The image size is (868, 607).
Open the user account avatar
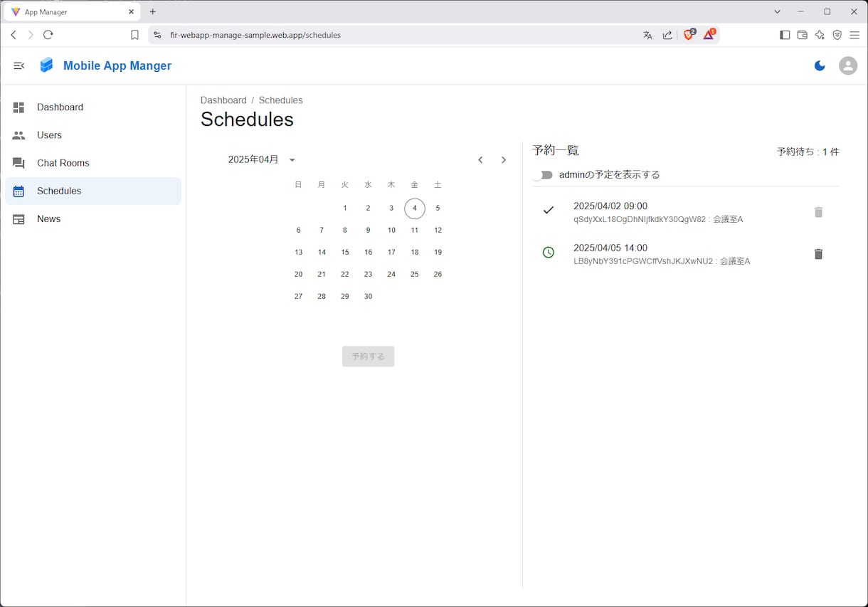point(848,65)
